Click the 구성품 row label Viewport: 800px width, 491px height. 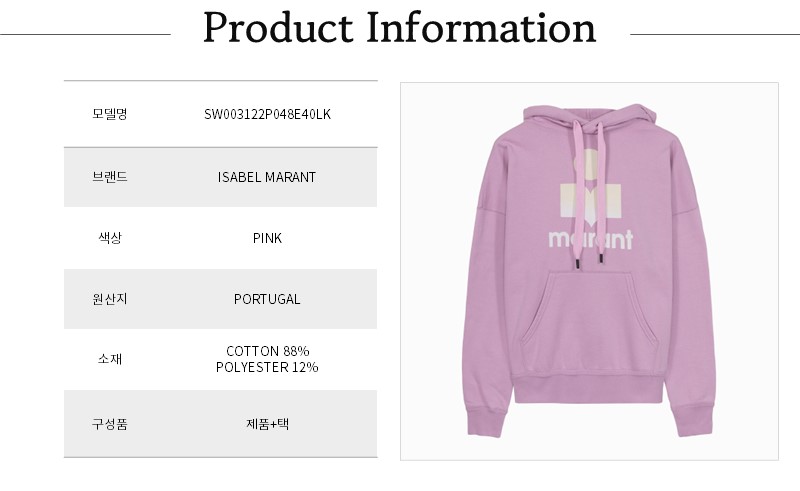109,423
